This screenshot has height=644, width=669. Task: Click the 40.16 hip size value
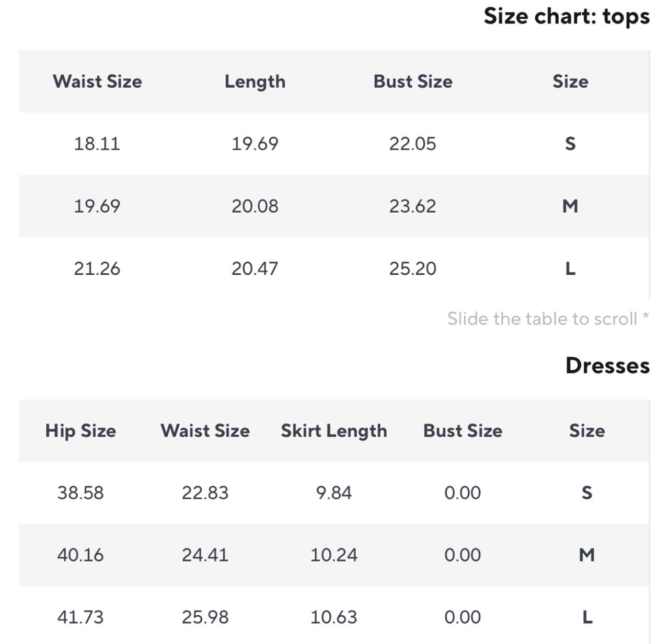pyautogui.click(x=80, y=555)
